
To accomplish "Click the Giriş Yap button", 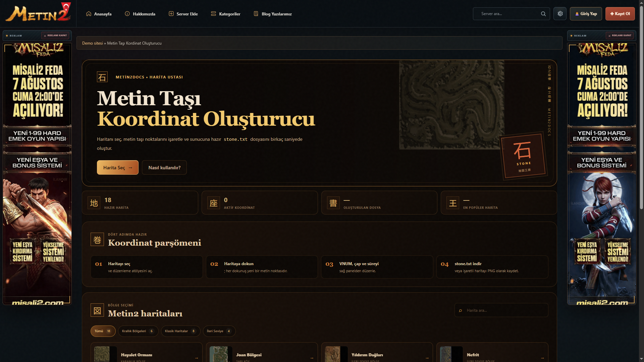I will 586,14.
